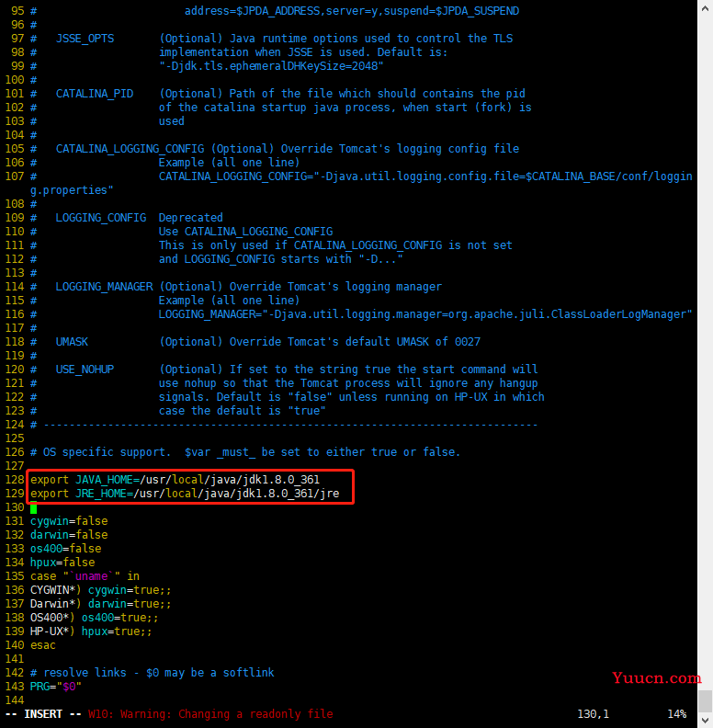Click "case the default is "true"" text
The height and width of the screenshot is (728, 713).
(243, 411)
